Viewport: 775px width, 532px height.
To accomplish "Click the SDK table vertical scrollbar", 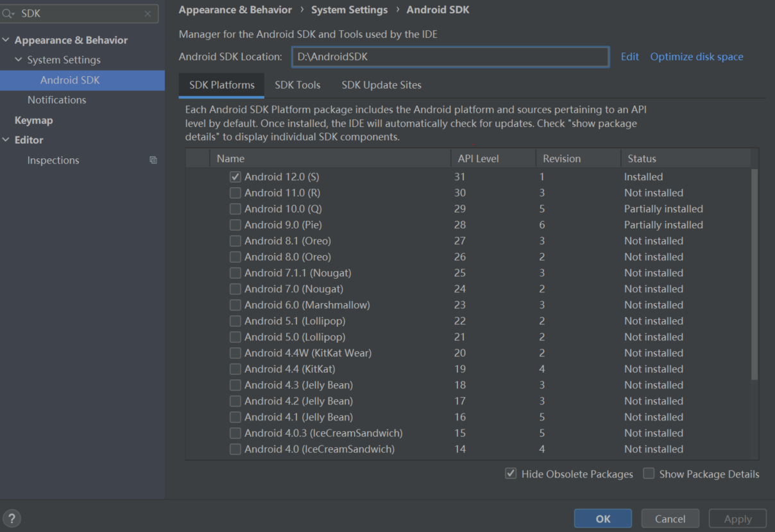I will (754, 274).
